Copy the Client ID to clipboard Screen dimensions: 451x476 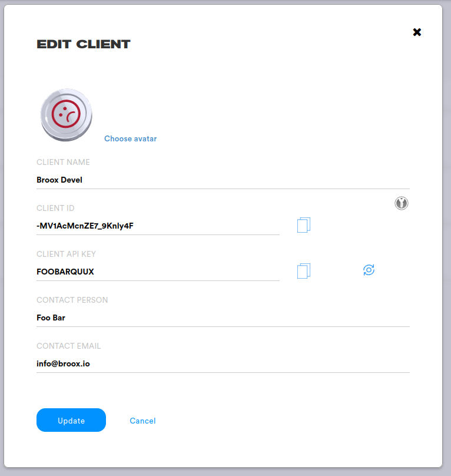click(303, 225)
